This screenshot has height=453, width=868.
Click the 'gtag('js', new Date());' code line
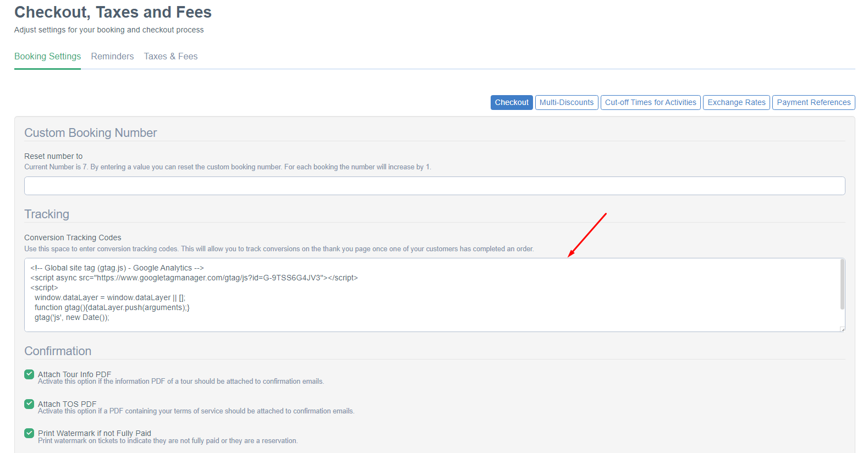(72, 317)
